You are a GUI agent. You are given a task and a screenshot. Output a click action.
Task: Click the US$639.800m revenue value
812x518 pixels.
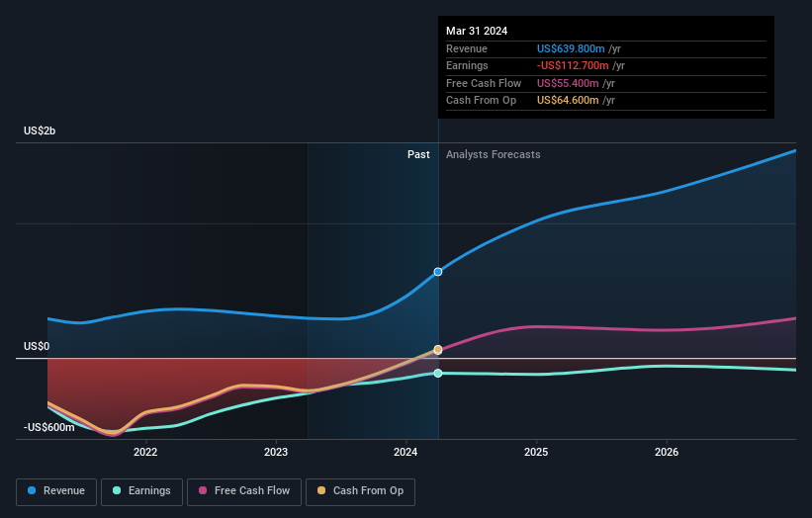click(x=571, y=48)
